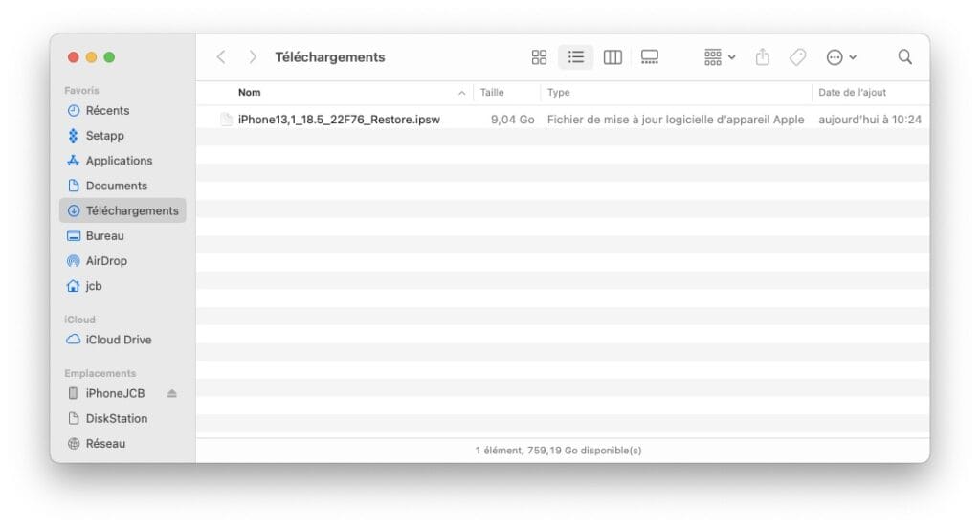Switch to list view

point(575,57)
